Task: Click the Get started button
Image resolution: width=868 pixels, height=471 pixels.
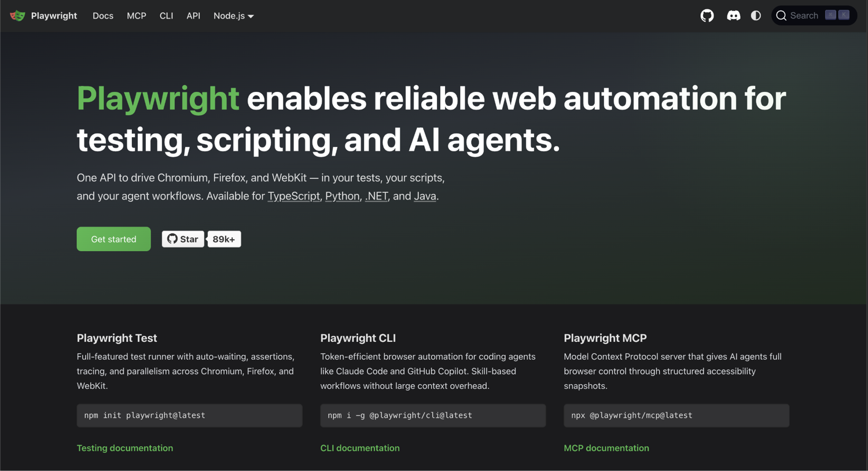Action: coord(113,239)
